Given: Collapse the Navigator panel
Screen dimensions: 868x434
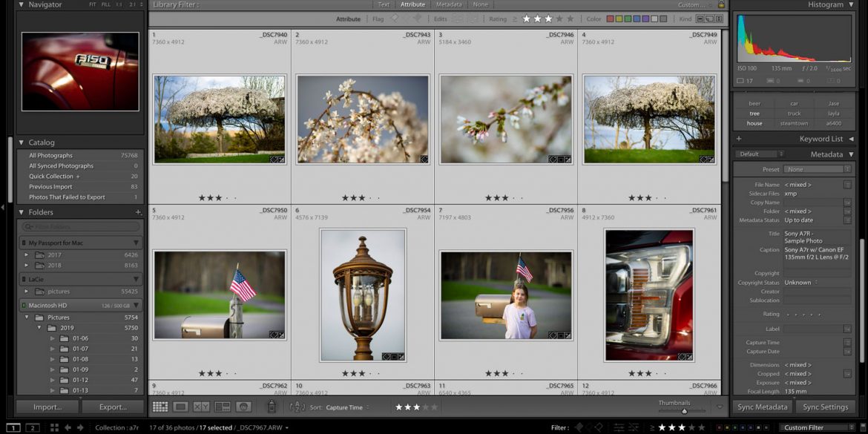Looking at the screenshot, I should [22, 4].
